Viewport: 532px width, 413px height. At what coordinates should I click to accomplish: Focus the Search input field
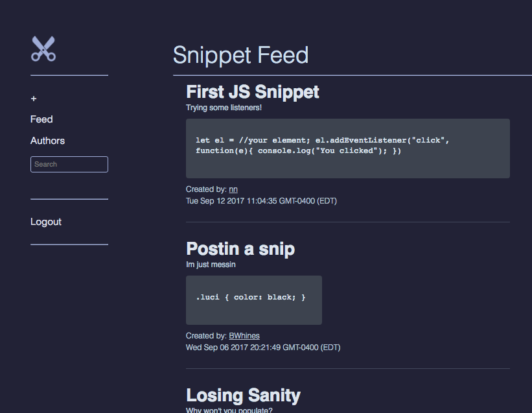pyautogui.click(x=69, y=164)
